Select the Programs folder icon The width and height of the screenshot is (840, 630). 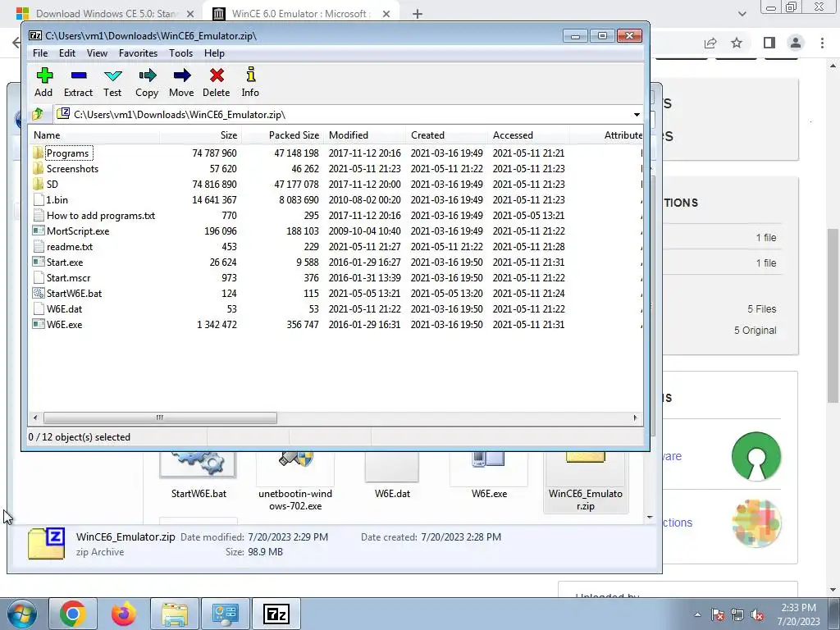click(x=38, y=153)
